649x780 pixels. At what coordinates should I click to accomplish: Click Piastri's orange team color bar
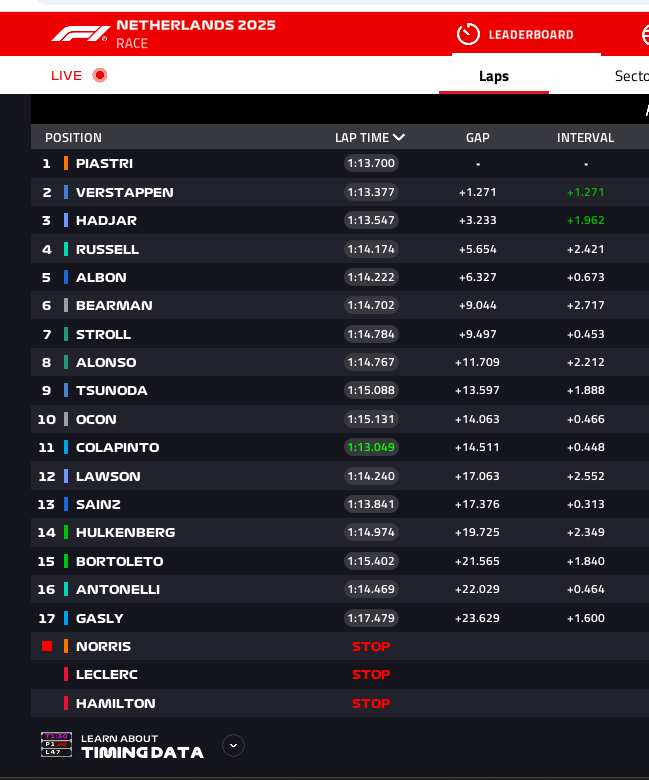[x=66, y=163]
